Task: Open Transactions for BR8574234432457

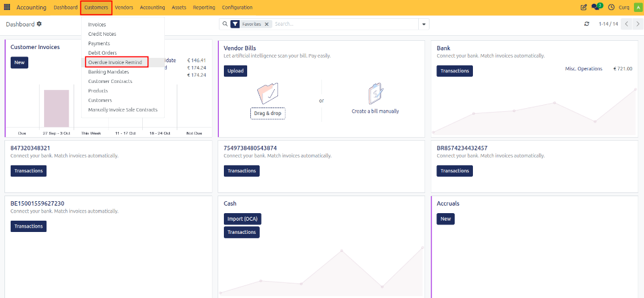Action: pos(455,171)
